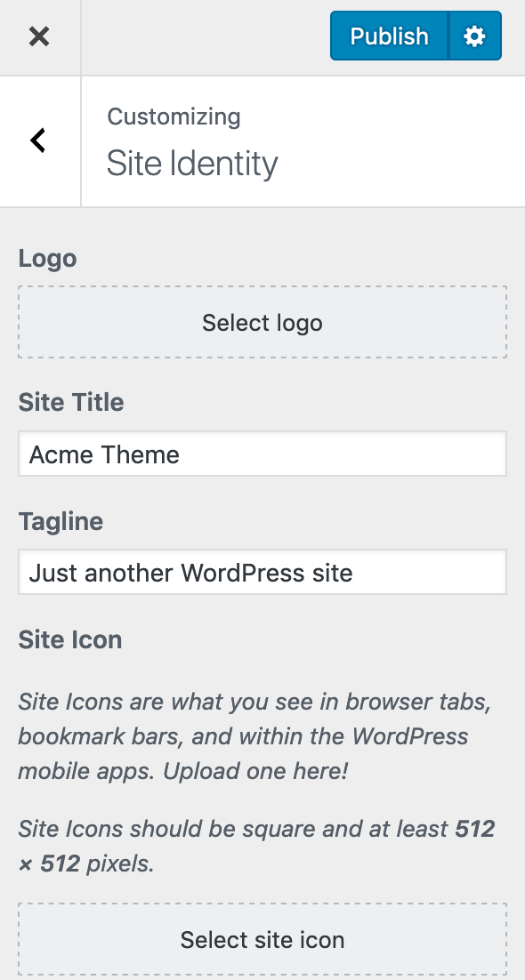Close the Customizer with the X icon
525x980 pixels.
(x=39, y=36)
